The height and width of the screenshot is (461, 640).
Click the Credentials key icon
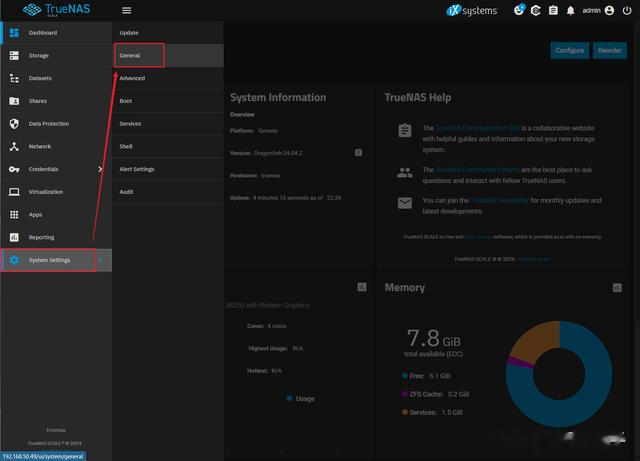14,169
